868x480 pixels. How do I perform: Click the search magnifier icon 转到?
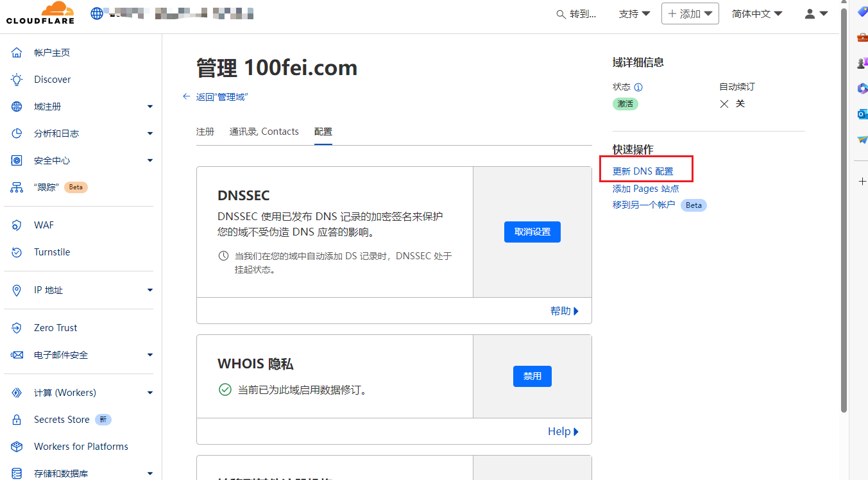pyautogui.click(x=561, y=14)
